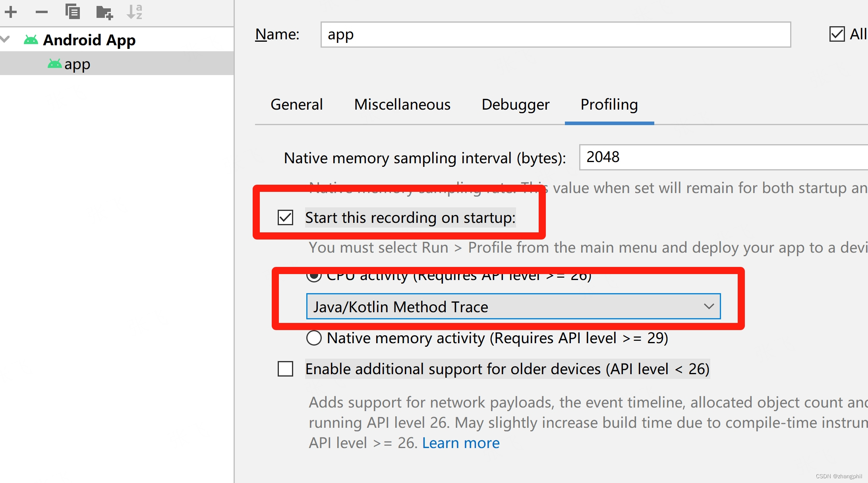Click the Android icon beside the app configuration
The width and height of the screenshot is (868, 483).
click(56, 63)
